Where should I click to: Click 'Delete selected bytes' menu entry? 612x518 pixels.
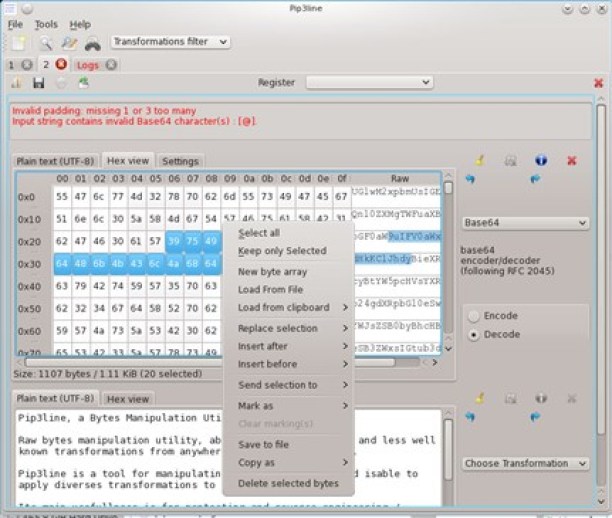coord(287,483)
